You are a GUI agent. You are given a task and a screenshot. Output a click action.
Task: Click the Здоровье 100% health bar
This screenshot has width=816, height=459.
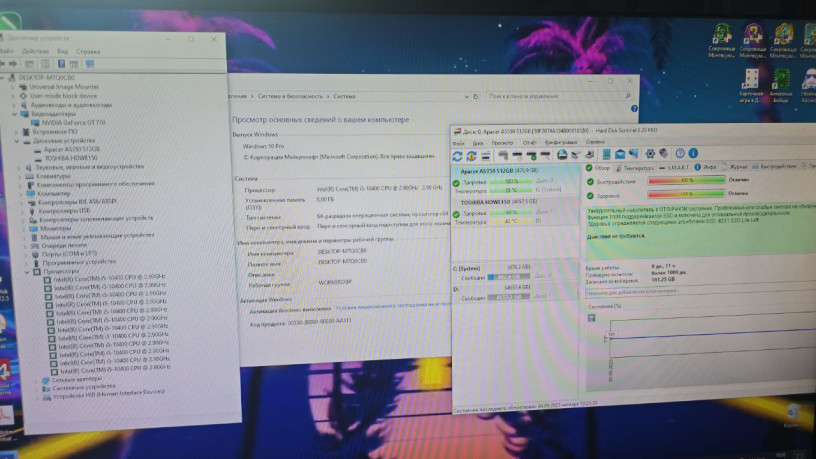click(x=686, y=194)
